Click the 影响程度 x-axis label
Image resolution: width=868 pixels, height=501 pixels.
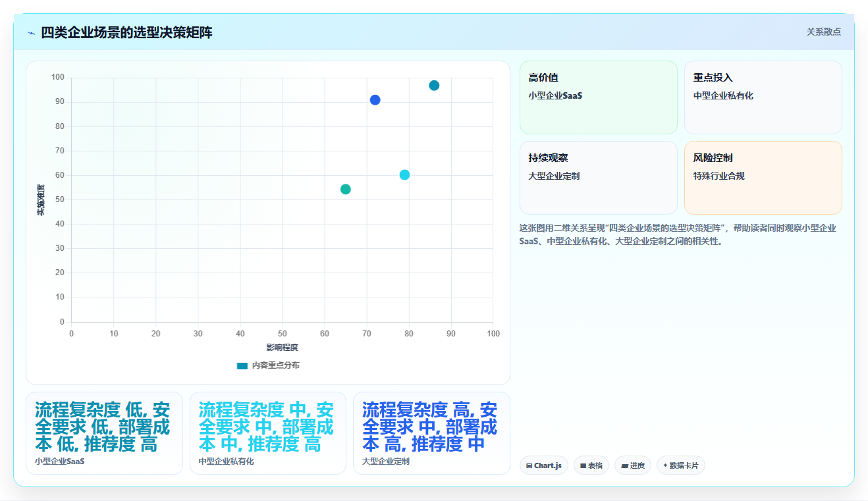283,348
